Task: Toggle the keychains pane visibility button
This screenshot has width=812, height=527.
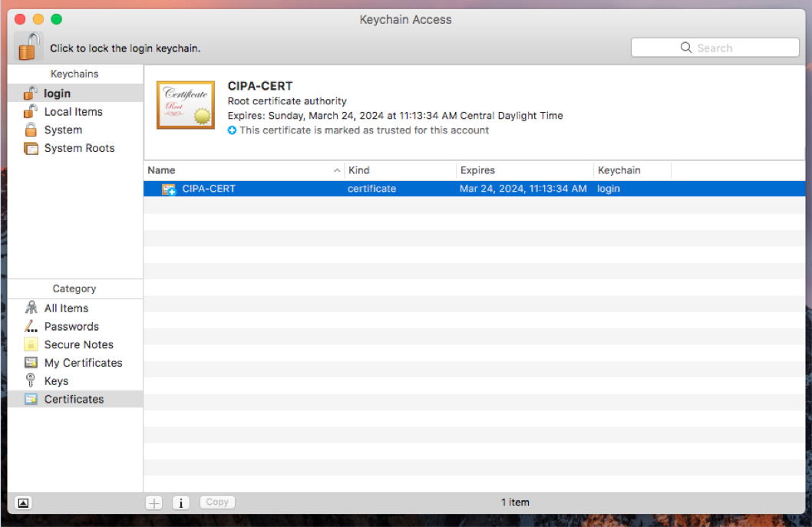Action: (x=23, y=502)
